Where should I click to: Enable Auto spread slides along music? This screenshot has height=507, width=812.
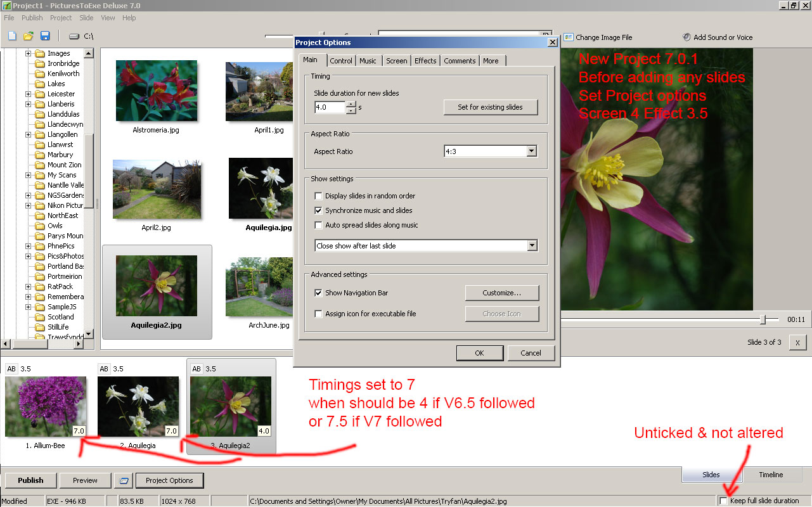[x=319, y=225]
